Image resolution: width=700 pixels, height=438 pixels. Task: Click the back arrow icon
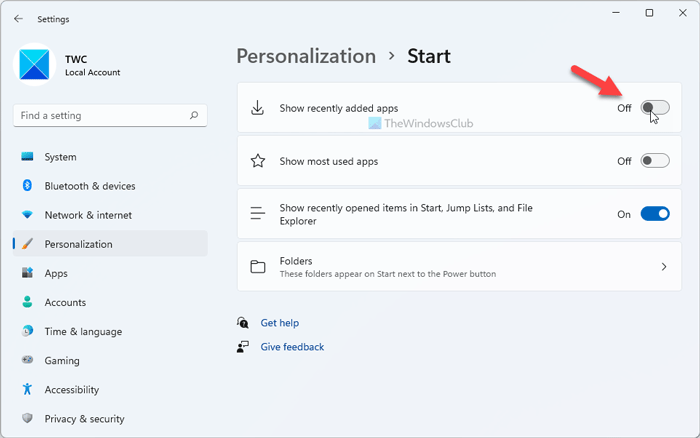18,18
